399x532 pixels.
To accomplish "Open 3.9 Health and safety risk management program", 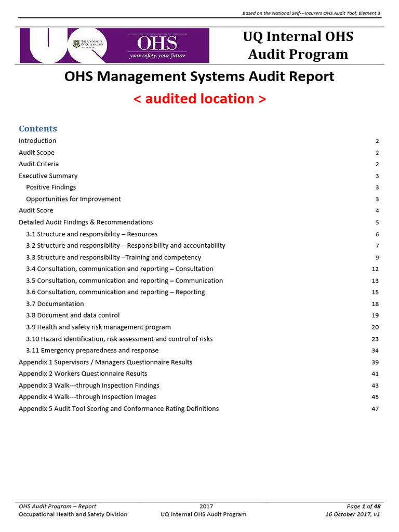I will [x=98, y=327].
